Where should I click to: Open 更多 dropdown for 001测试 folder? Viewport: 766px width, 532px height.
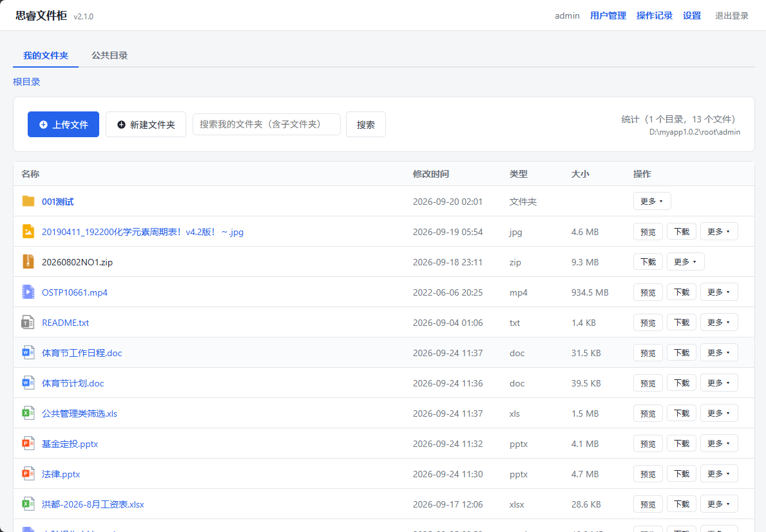(652, 201)
